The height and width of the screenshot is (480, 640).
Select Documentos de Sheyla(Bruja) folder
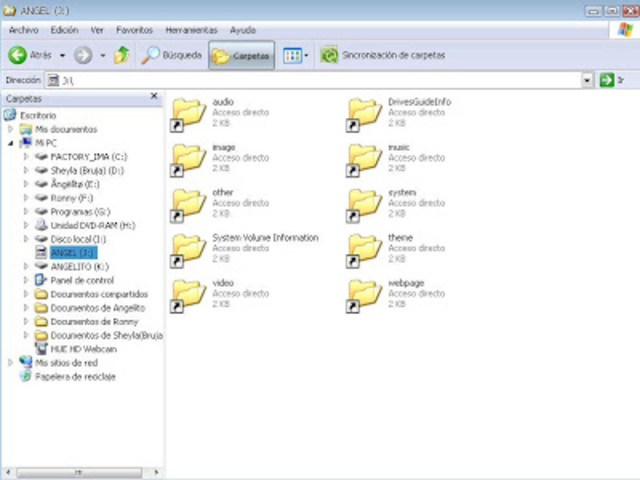(x=107, y=336)
